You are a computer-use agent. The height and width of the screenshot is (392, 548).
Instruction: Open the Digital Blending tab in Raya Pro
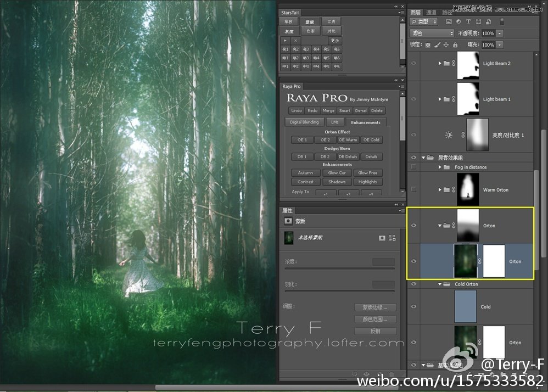pos(304,122)
